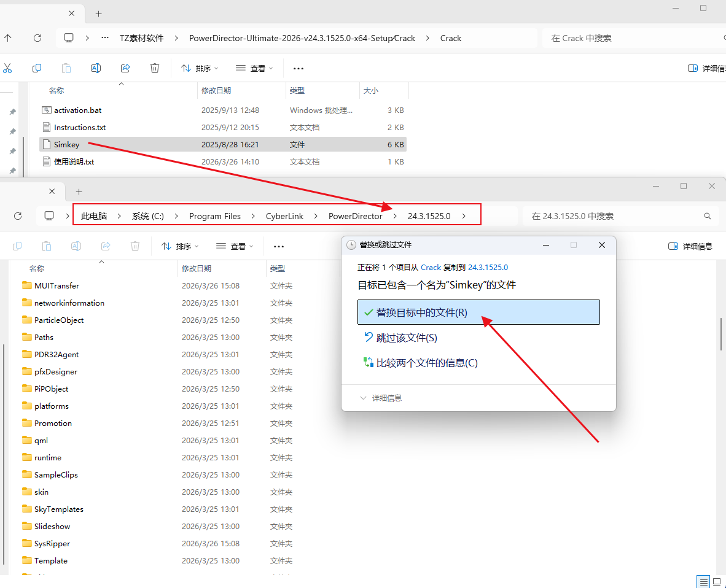Screen dimensions: 726x588
Task: Minimize the 替换或跳过文件 dialog
Action: click(x=546, y=245)
